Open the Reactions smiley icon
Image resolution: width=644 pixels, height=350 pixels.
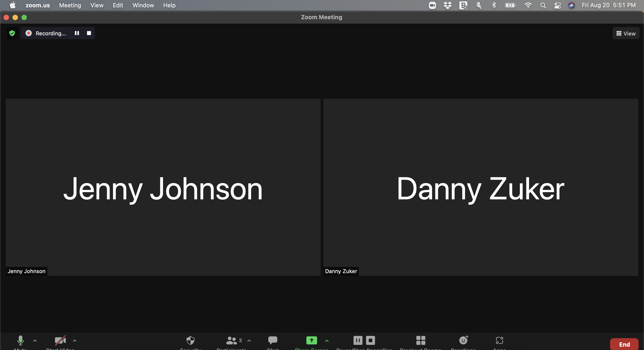pyautogui.click(x=463, y=340)
